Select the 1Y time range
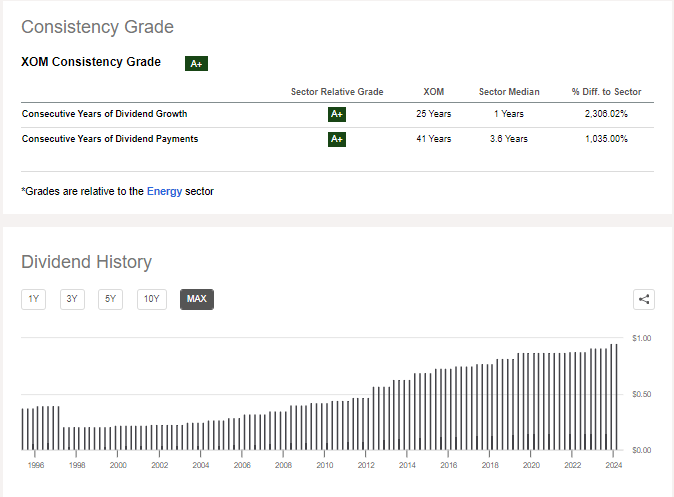 coord(34,299)
